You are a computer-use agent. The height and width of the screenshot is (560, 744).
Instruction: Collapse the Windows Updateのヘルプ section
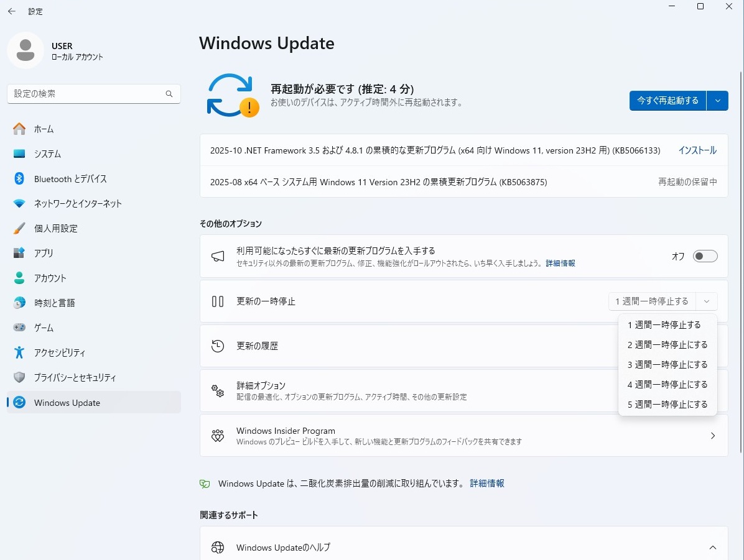(713, 548)
